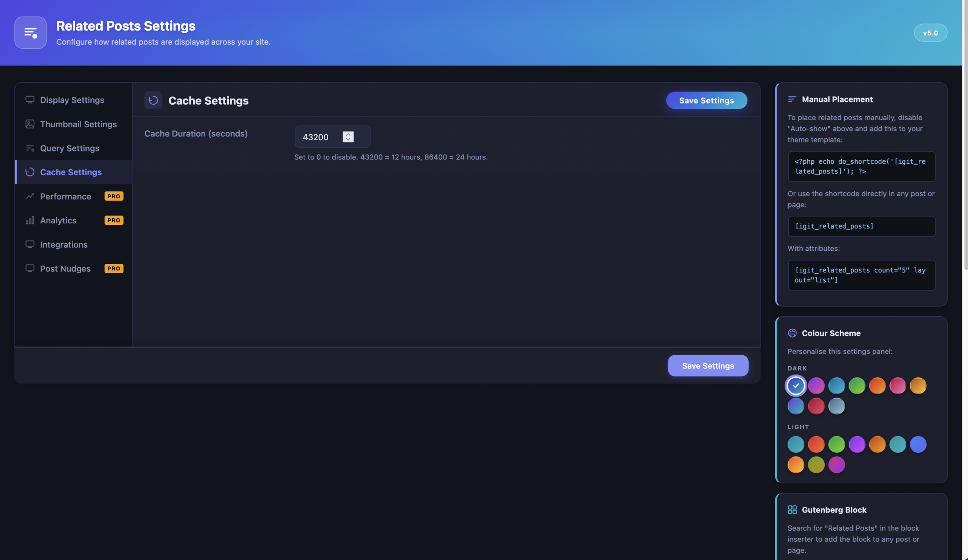Select the checked blue dark theme swatch
Viewport: 968px width, 560px height.
pos(796,385)
